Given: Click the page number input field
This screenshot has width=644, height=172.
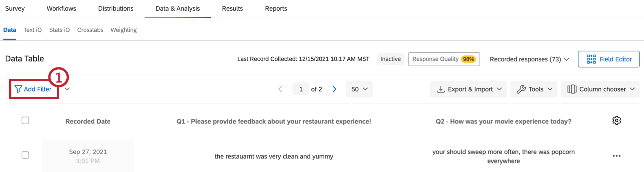Looking at the screenshot, I should click(x=301, y=89).
